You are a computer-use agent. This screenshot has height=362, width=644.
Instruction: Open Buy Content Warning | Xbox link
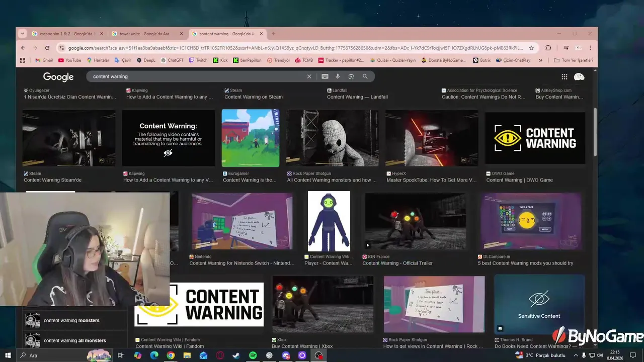click(302, 346)
